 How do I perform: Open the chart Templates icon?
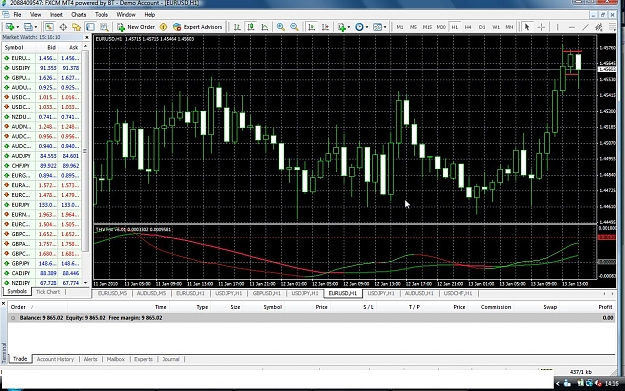coord(377,27)
